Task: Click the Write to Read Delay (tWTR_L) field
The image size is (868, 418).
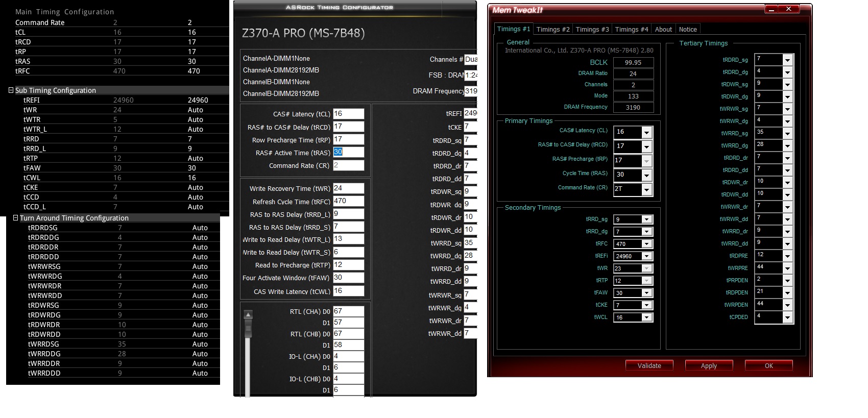Action: coord(348,239)
